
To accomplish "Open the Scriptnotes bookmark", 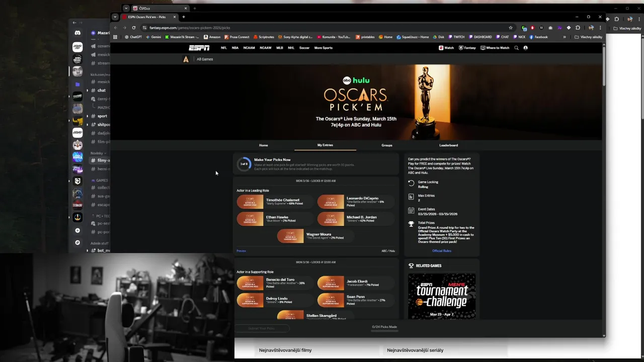I will coord(264,37).
